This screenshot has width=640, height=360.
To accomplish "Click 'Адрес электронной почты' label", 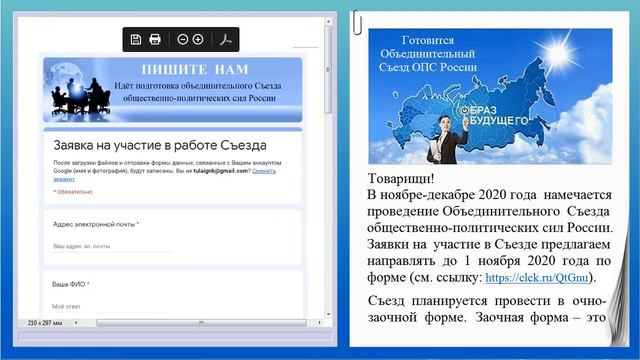I will point(96,224).
